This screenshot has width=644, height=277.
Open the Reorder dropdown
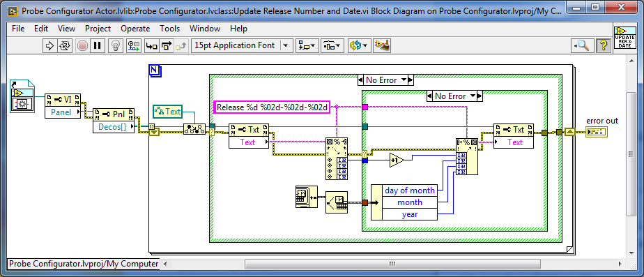[360, 45]
